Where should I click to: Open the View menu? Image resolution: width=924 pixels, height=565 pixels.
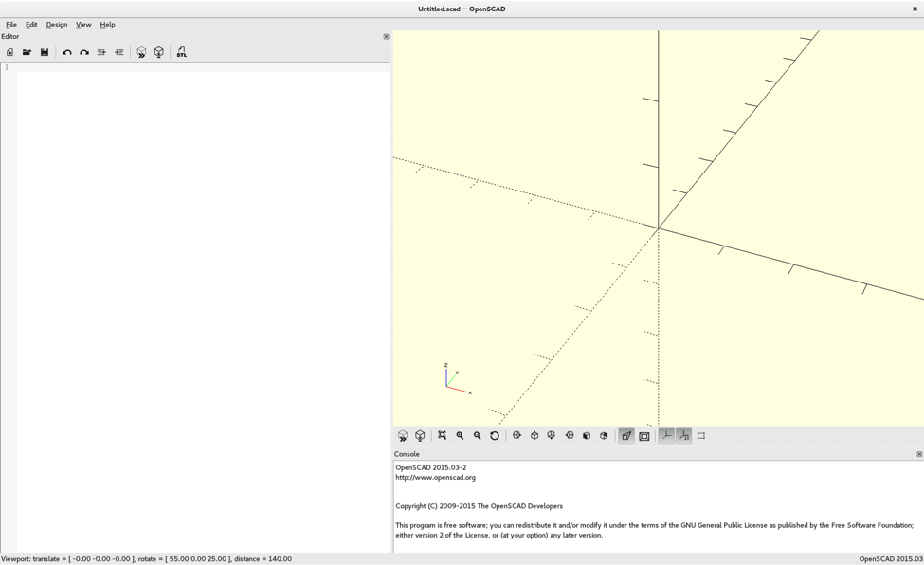(x=83, y=25)
